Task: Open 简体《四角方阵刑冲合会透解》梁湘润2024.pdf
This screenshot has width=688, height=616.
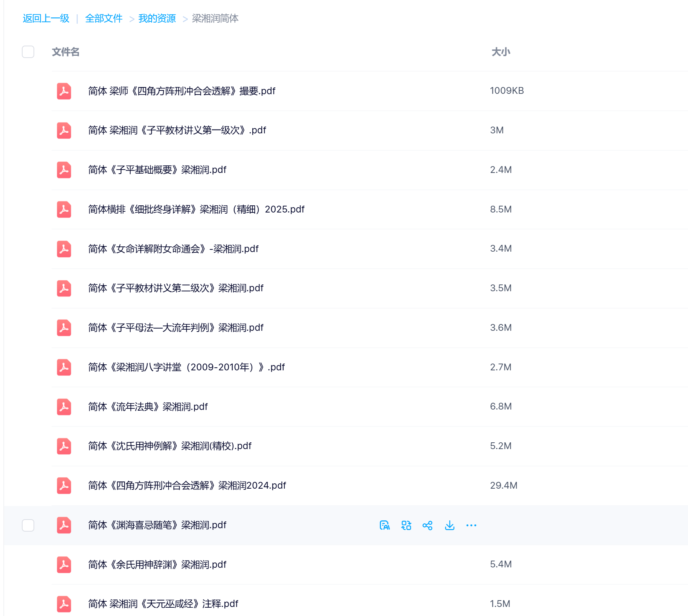Action: click(x=187, y=486)
